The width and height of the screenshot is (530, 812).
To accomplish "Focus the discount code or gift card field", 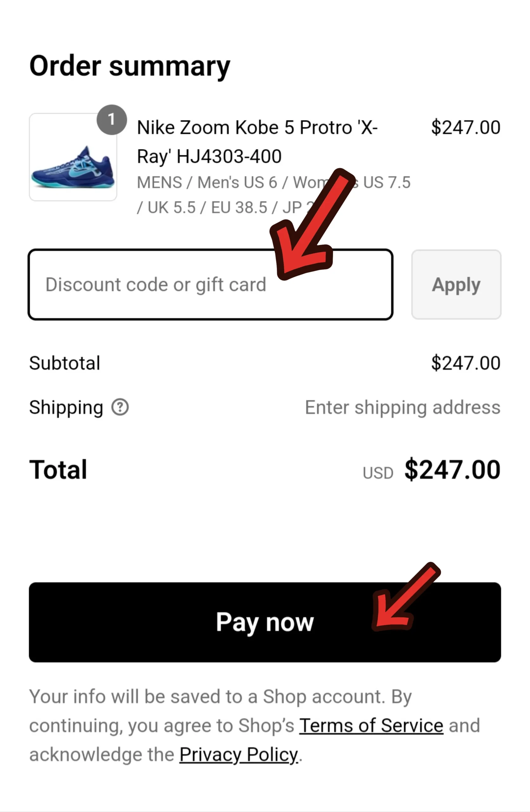I will point(210,285).
